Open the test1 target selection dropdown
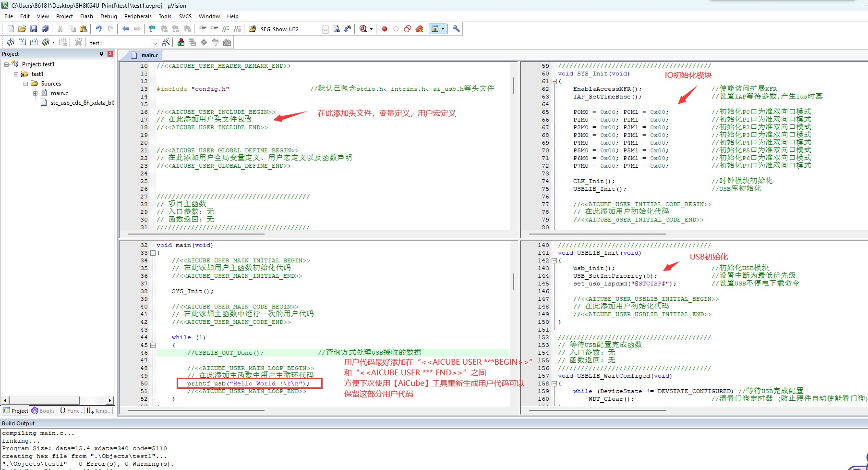This screenshot has width=868, height=470. coord(155,43)
